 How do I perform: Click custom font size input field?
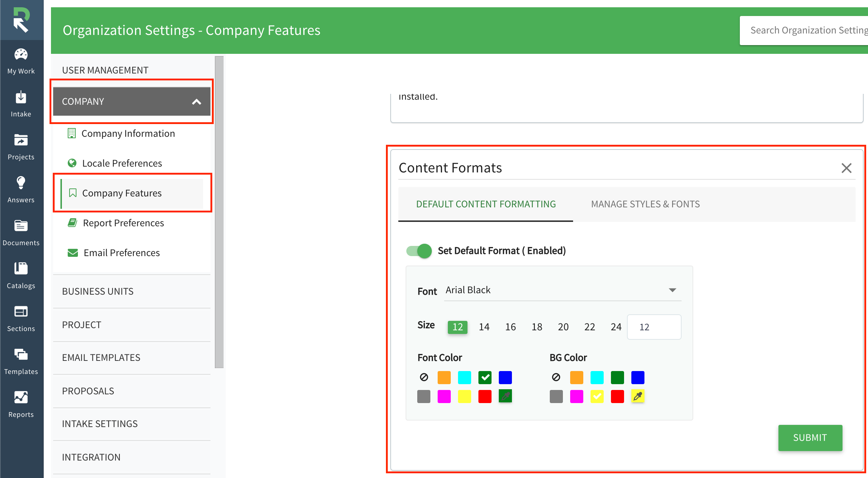[x=654, y=327]
